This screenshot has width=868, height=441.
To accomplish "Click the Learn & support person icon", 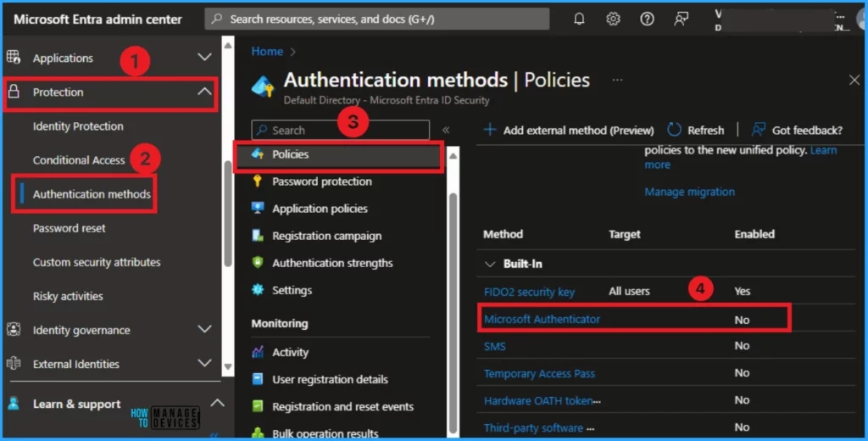I will click(x=14, y=404).
